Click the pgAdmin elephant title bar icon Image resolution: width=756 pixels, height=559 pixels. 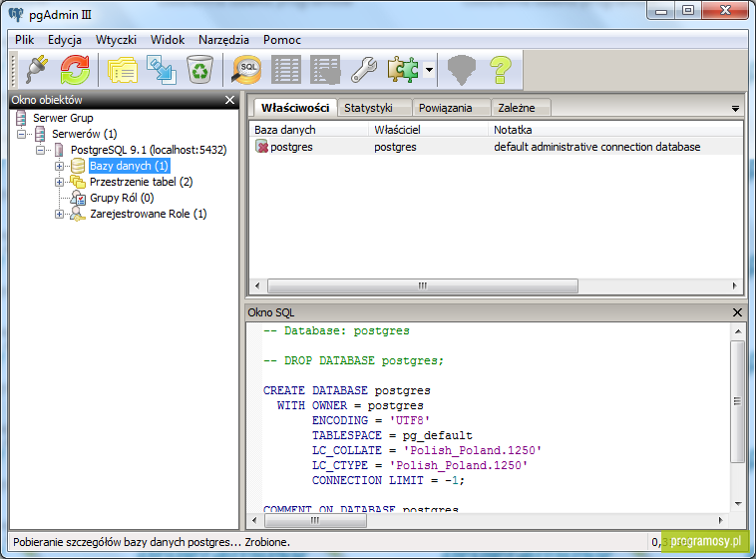(x=16, y=15)
